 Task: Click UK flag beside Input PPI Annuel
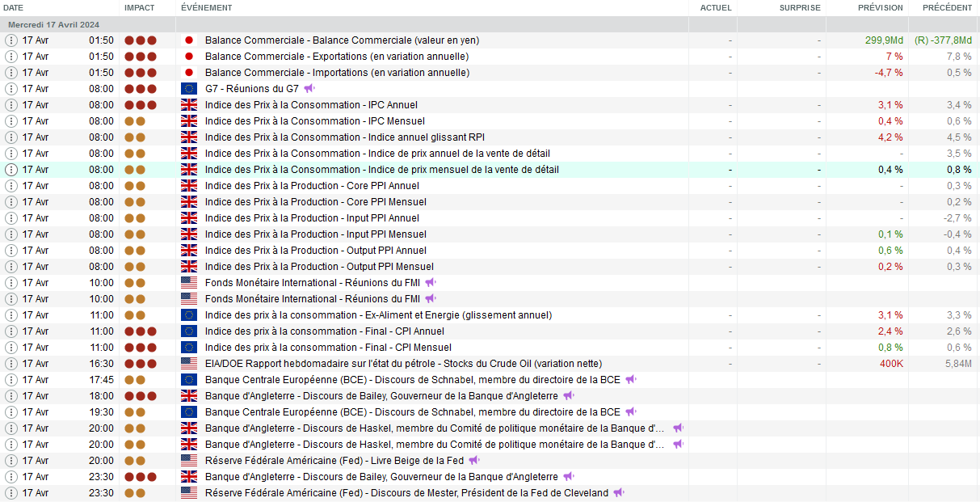189,218
